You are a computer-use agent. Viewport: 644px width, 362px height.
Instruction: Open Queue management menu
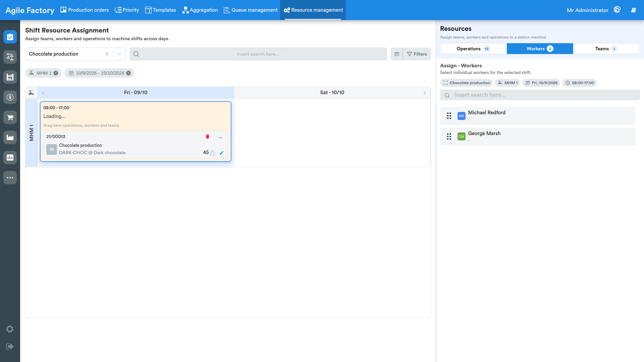tap(251, 10)
